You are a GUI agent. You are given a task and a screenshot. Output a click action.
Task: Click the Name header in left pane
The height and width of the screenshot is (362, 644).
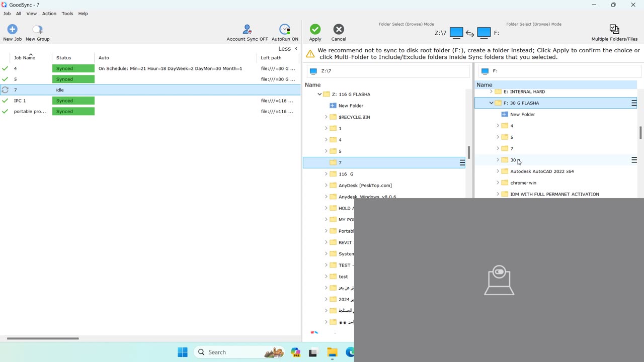pyautogui.click(x=312, y=85)
